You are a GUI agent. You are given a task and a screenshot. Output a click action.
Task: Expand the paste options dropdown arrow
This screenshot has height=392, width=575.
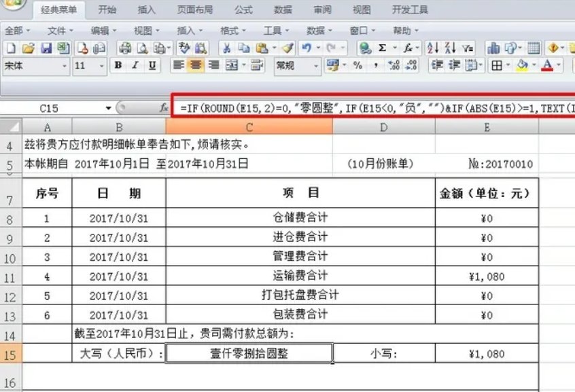[274, 48]
